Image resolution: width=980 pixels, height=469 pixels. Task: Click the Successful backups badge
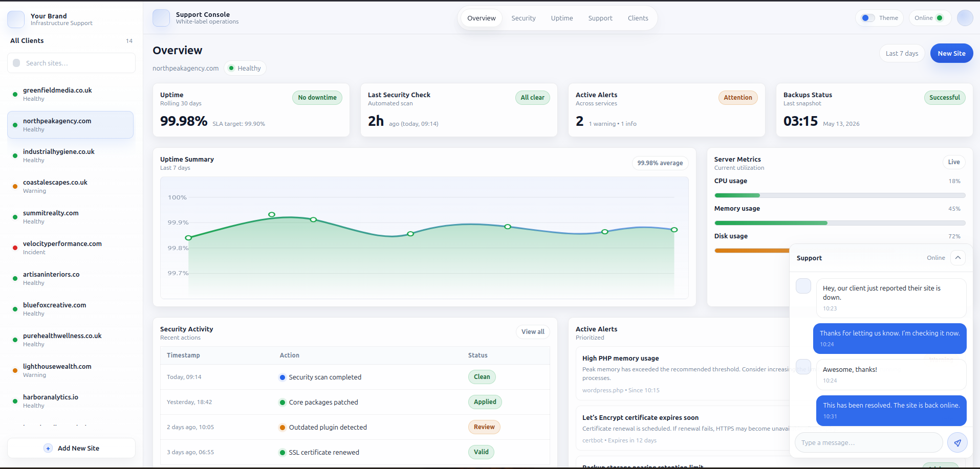(x=945, y=98)
